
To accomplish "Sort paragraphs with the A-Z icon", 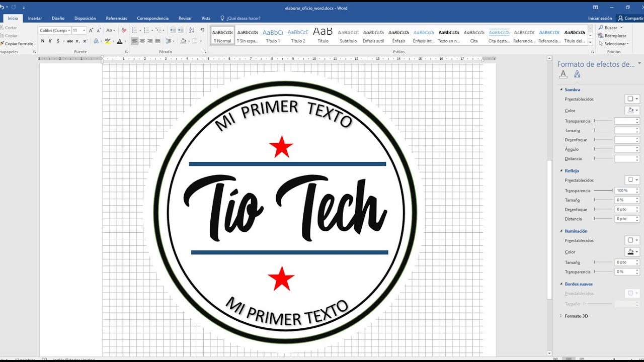I will (x=192, y=31).
